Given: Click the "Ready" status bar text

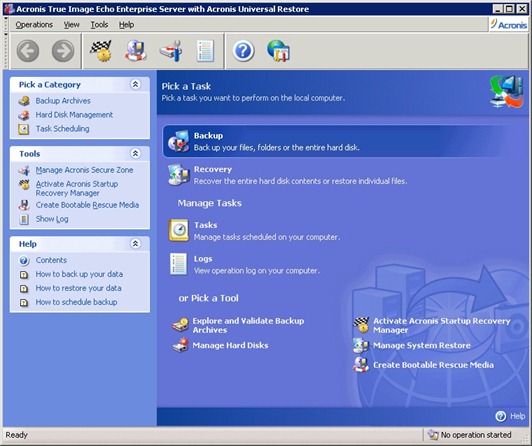Looking at the screenshot, I should pyautogui.click(x=16, y=435).
